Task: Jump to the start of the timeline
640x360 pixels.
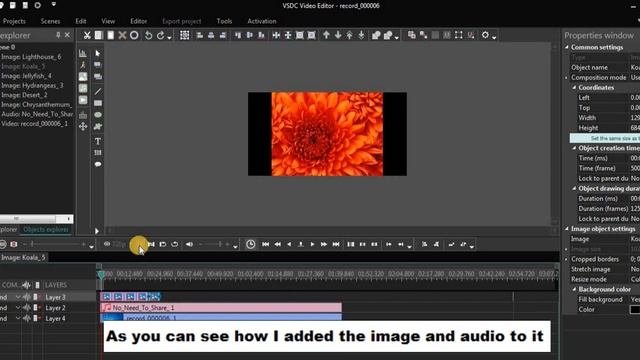Action: (x=266, y=244)
